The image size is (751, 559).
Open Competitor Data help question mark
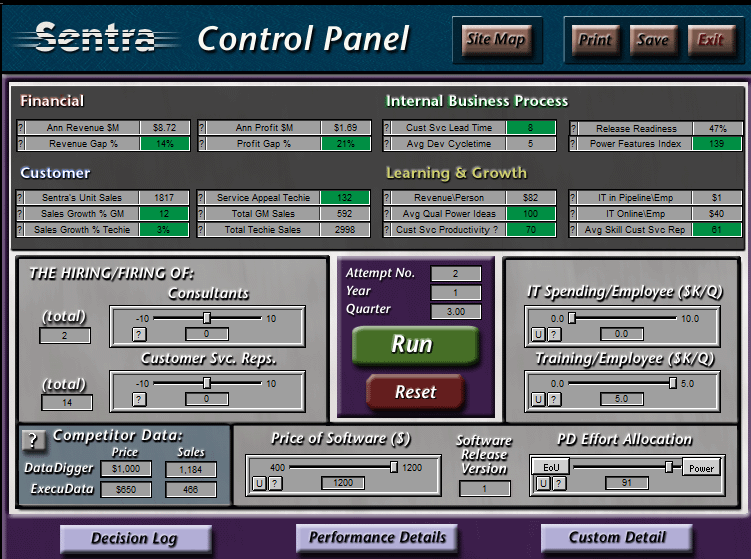(x=34, y=440)
